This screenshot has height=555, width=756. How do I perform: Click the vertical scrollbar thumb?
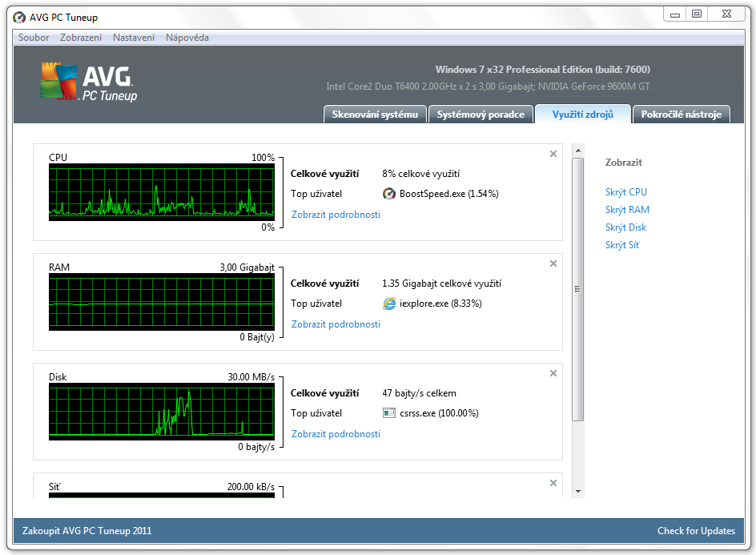pyautogui.click(x=578, y=289)
